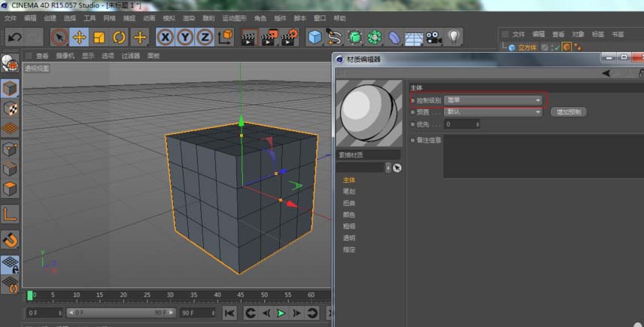Toggle the Z axis lock
644x327 pixels.
tap(205, 37)
